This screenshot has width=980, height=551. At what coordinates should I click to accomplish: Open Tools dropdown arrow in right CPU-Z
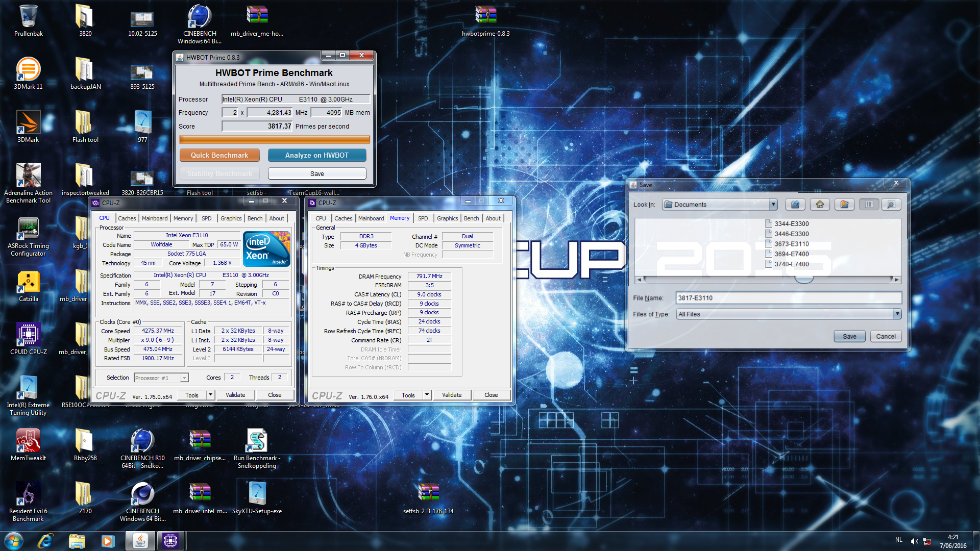427,395
